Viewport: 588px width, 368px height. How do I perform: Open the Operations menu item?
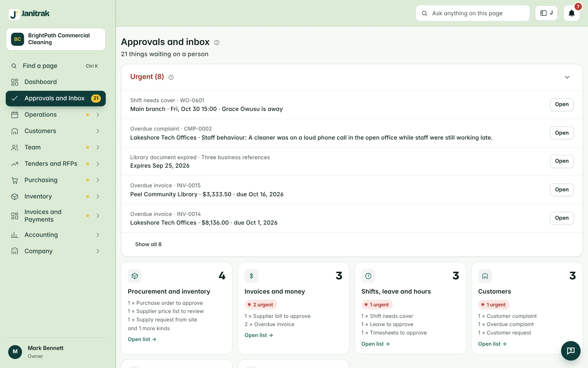(56, 115)
